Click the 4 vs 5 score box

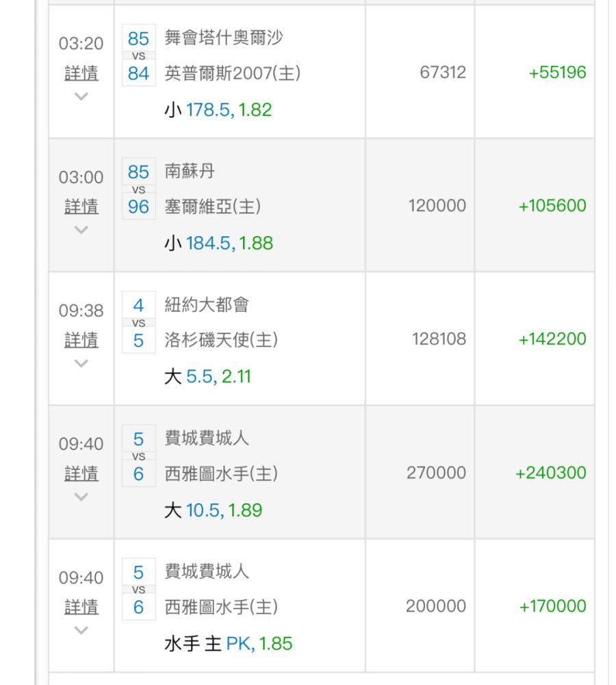pos(138,323)
